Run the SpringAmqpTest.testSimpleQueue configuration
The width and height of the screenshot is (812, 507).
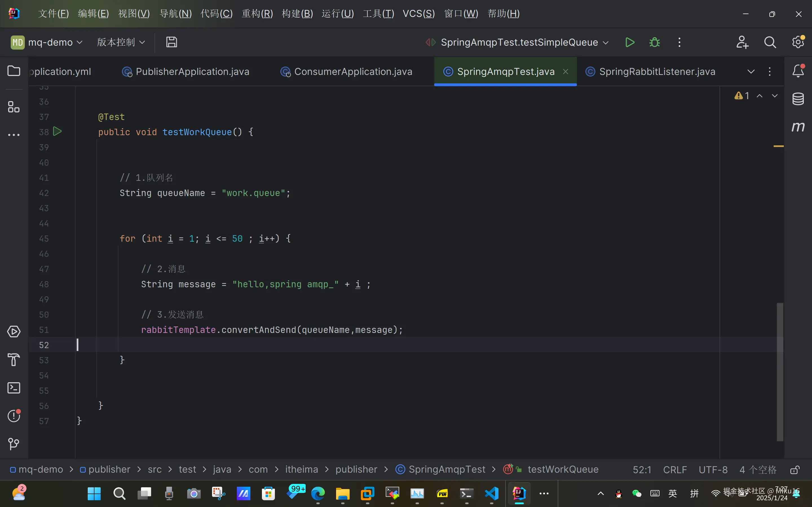(630, 42)
